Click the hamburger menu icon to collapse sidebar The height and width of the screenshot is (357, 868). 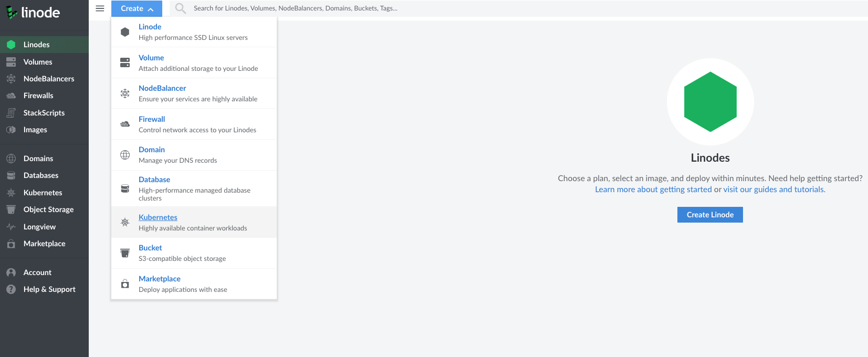100,8
